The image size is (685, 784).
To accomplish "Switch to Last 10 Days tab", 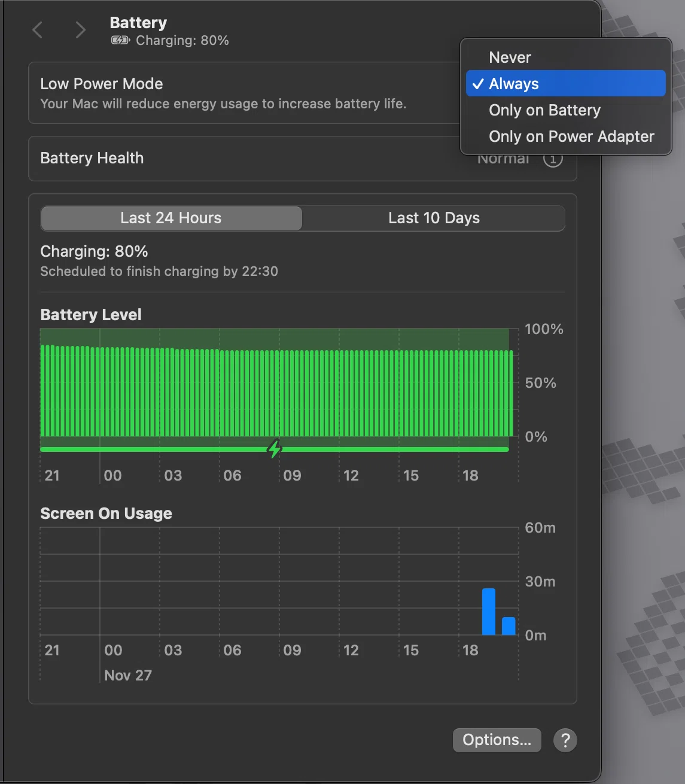I will pos(434,218).
